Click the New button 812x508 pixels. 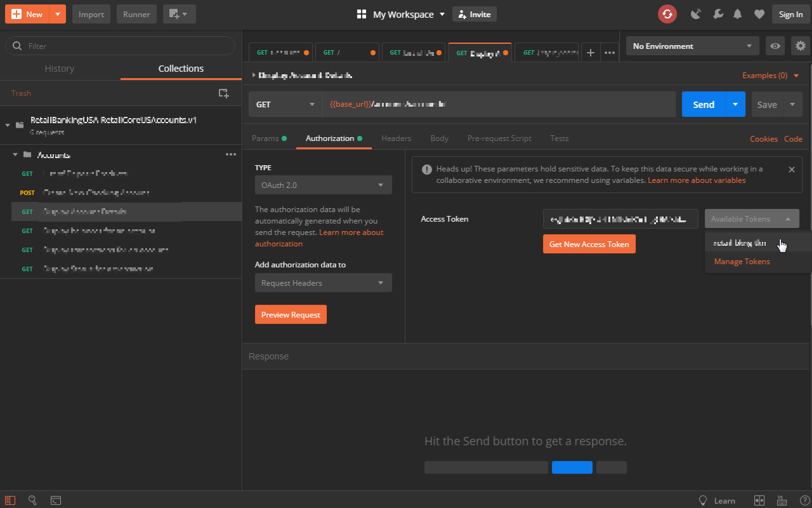(x=28, y=14)
